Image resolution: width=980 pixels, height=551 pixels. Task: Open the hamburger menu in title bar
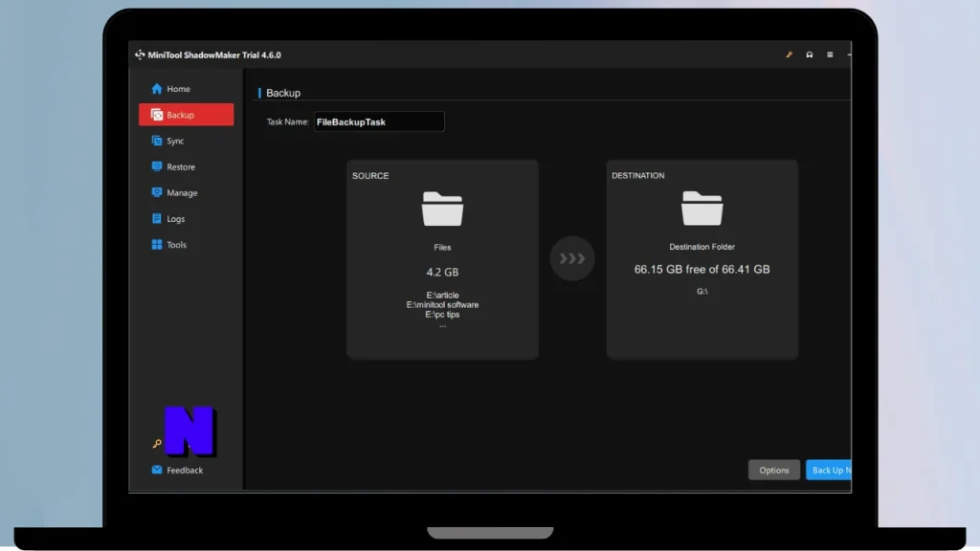point(830,55)
